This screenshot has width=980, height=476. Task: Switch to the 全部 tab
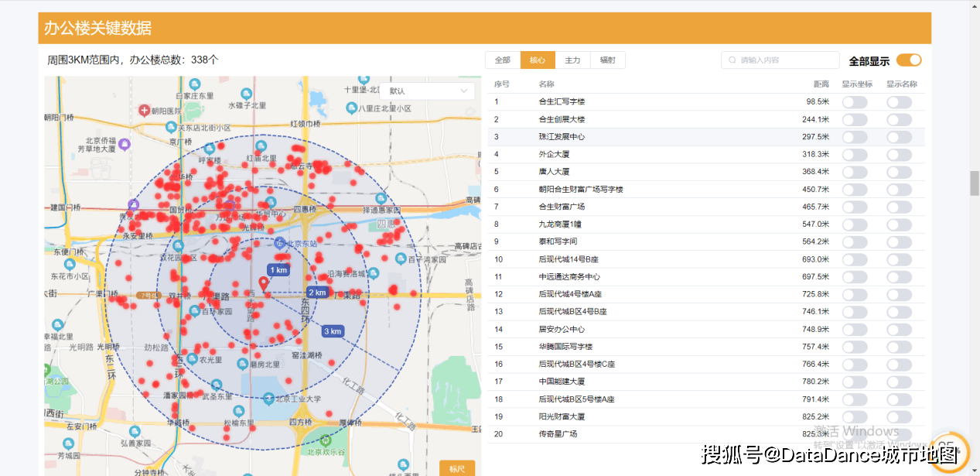click(503, 60)
